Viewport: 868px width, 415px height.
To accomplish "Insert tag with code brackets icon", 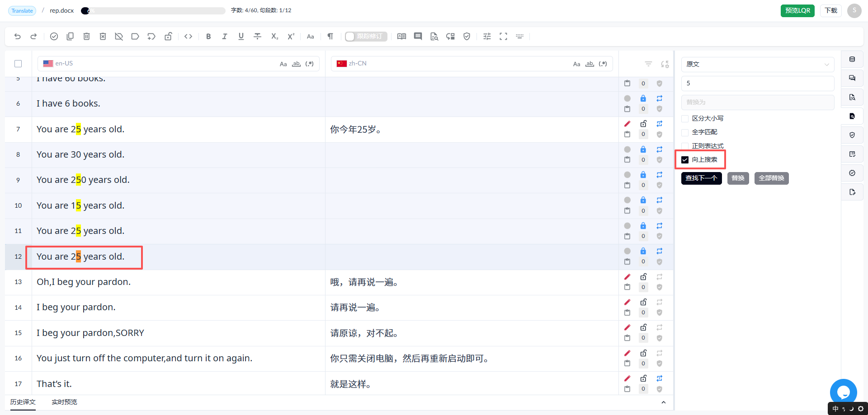I will [189, 37].
